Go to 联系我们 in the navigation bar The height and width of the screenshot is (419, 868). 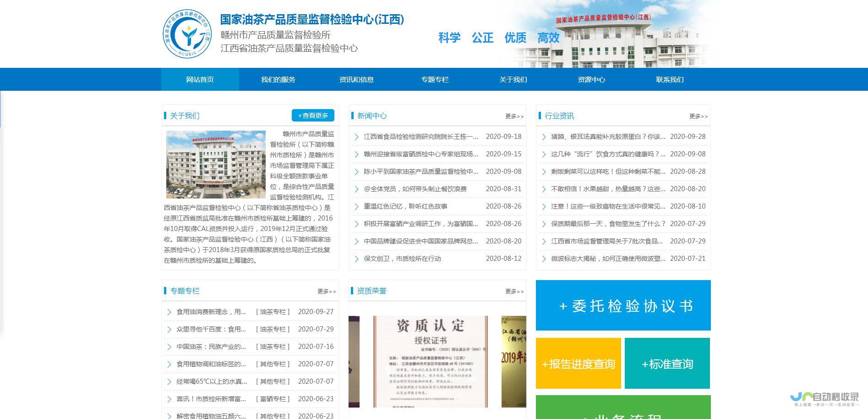(670, 79)
